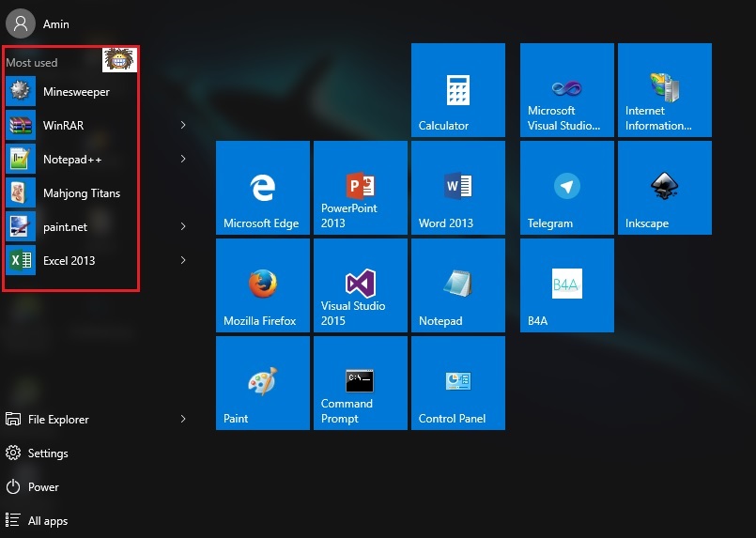Click the Power button
This screenshot has width=756, height=538.
pyautogui.click(x=42, y=486)
